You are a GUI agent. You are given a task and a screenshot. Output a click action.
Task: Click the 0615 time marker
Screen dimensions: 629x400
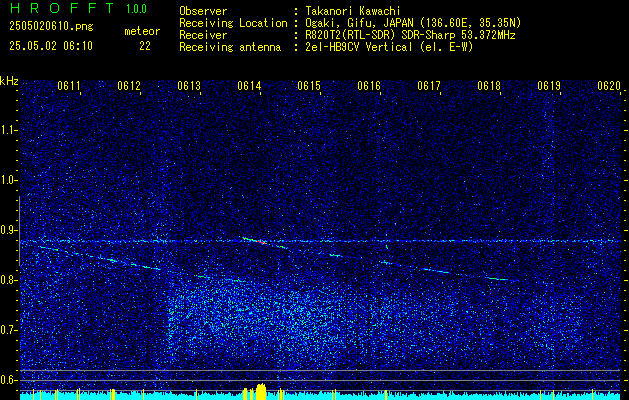tap(309, 85)
